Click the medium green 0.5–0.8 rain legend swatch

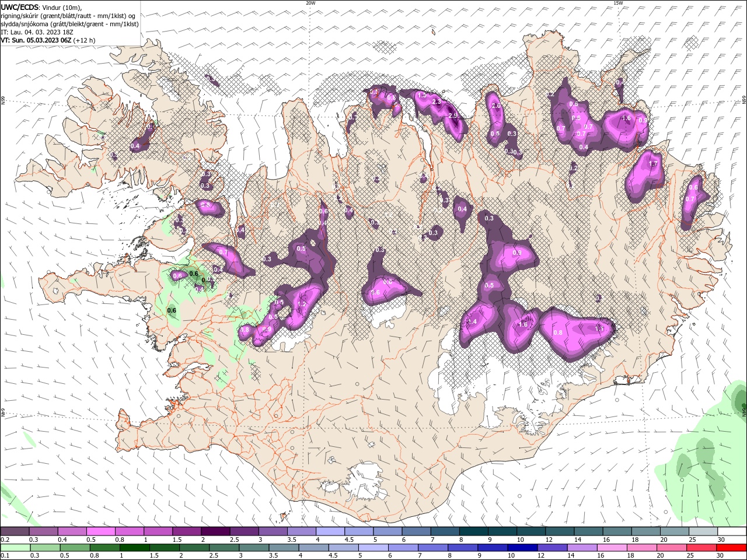click(75, 548)
